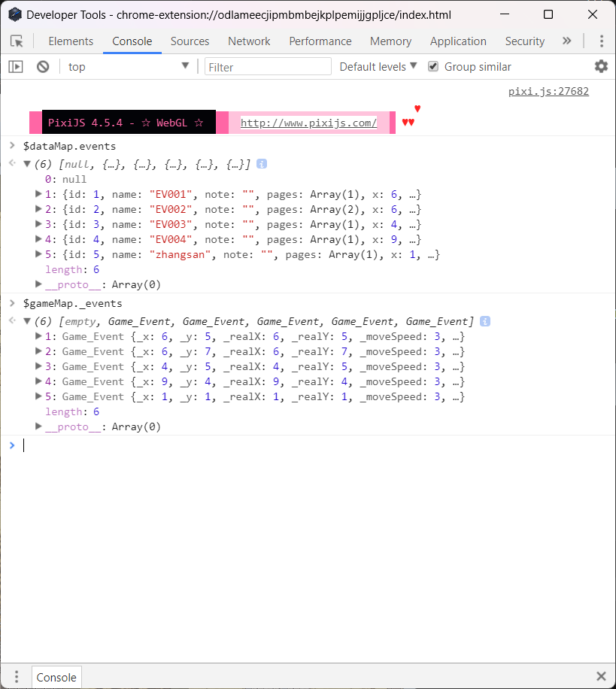Open the DevTools three-dot customize menu
Viewport: 616px width, 689px height.
coord(602,41)
